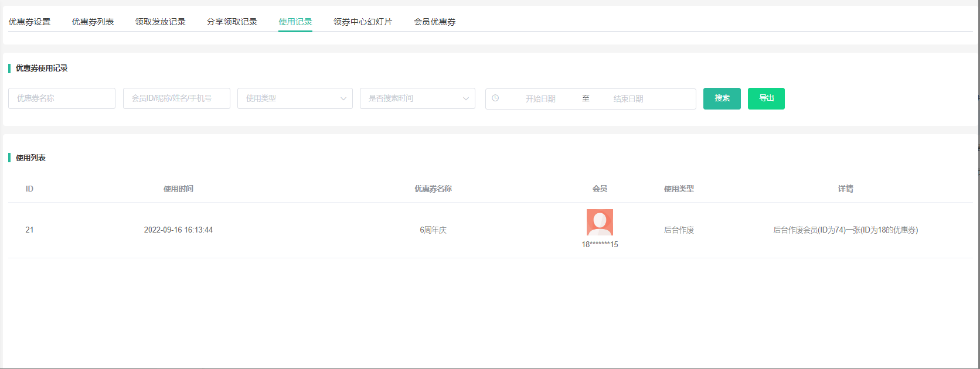Open the 是否搜索时间 dropdown

pos(417,98)
